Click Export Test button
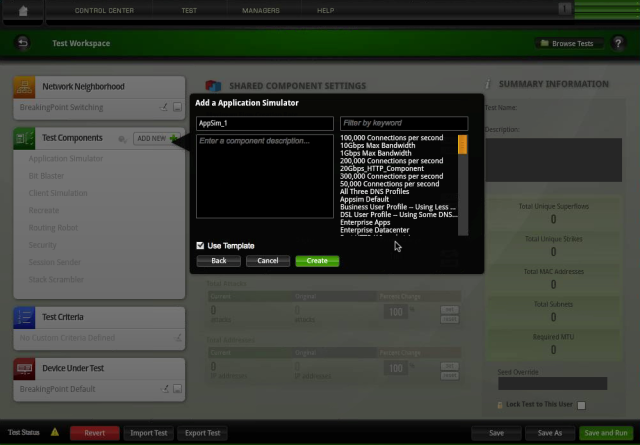The height and width of the screenshot is (445, 640). pos(202,433)
